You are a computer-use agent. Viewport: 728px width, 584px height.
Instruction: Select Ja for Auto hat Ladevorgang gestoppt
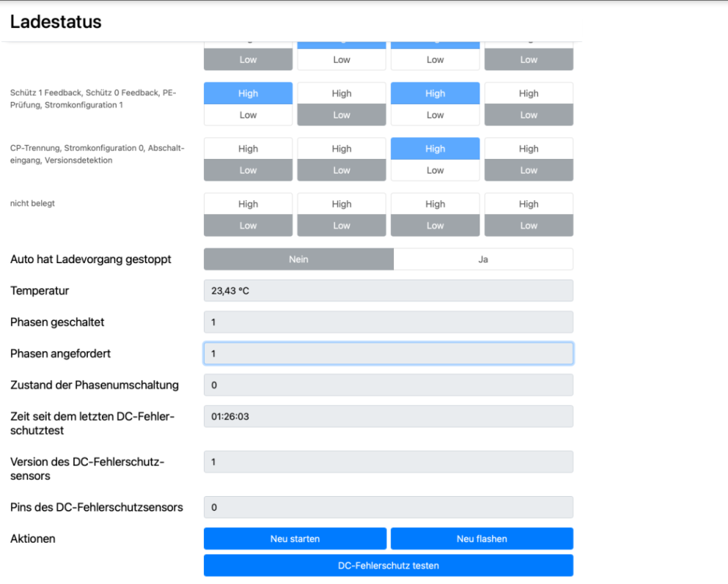[x=483, y=259]
